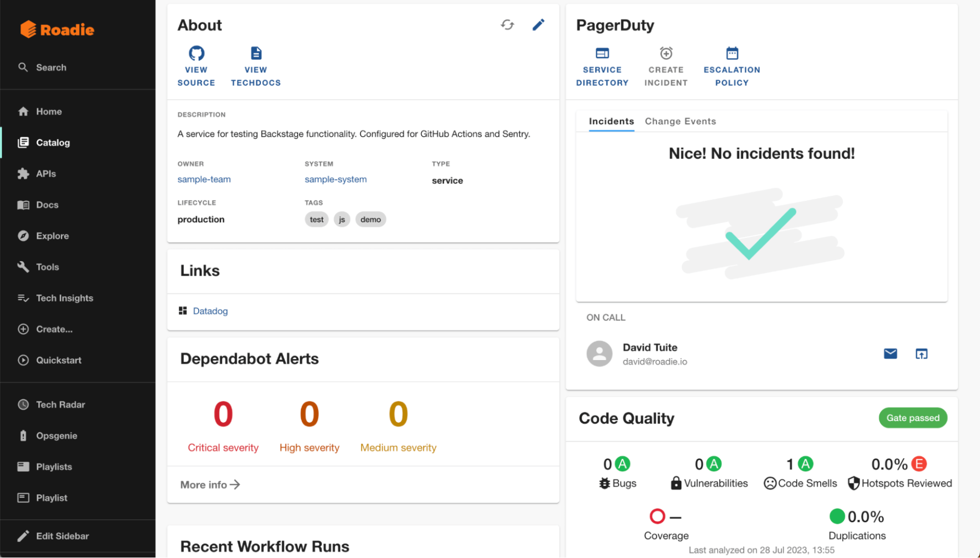980x558 pixels.
Task: Click the Playlists icon
Action: [23, 467]
